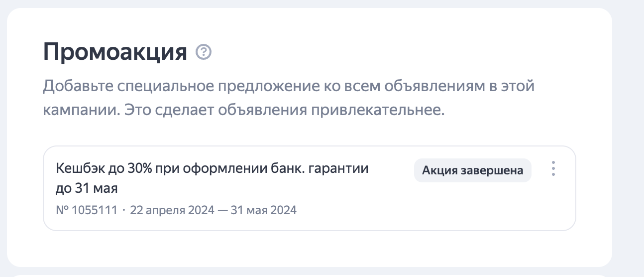644x277 pixels.
Task: Select the promo titled Кешбэк до 30%
Action: pos(213,168)
